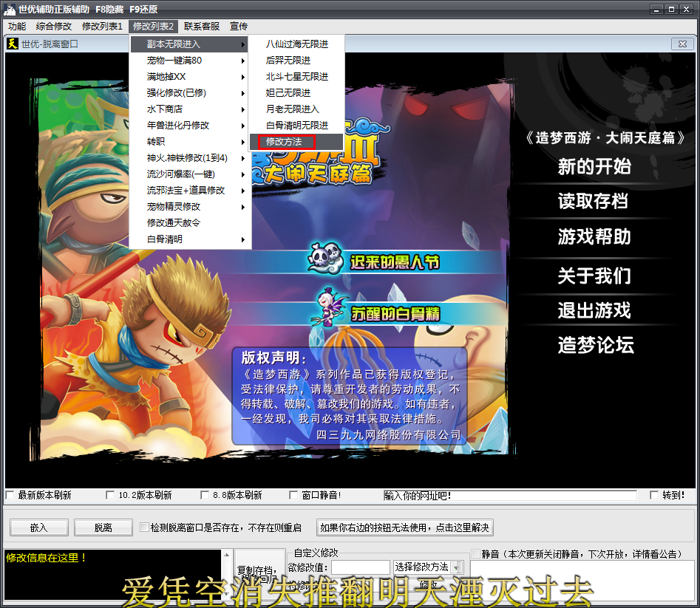Minimize the 世优辅助 window
Viewport: 700px width, 608px height.
point(656,9)
